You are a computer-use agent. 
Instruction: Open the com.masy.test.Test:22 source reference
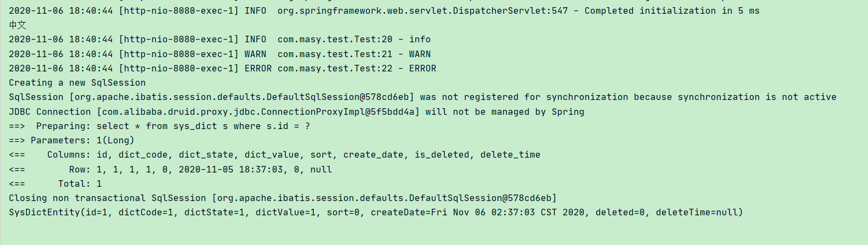(x=335, y=68)
